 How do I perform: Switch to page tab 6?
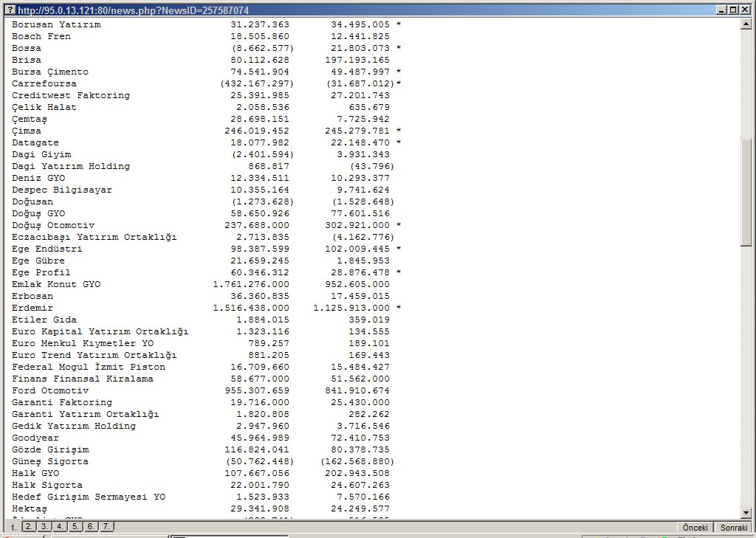point(91,526)
